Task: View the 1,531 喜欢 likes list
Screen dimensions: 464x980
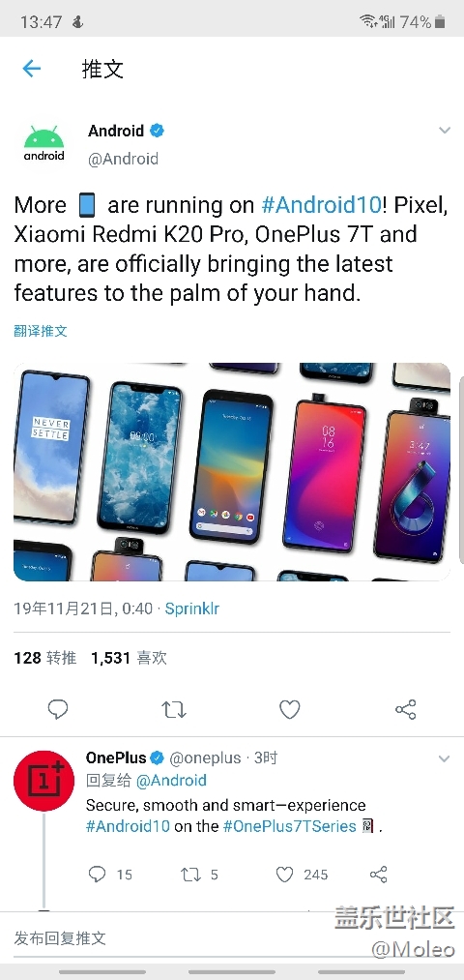Action: [x=129, y=658]
